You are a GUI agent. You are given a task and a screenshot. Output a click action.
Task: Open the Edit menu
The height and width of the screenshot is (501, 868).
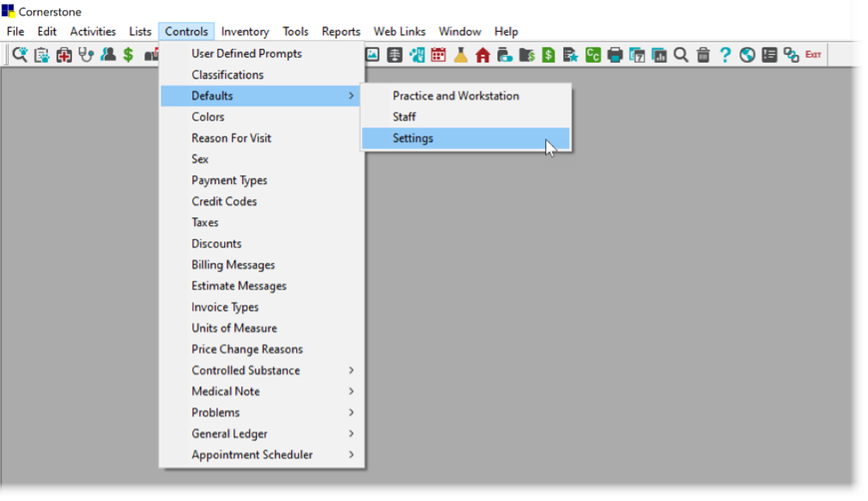[x=47, y=32]
